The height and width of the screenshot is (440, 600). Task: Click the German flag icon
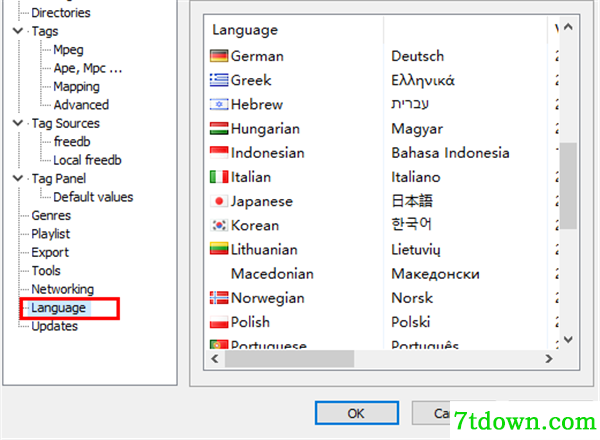219,56
